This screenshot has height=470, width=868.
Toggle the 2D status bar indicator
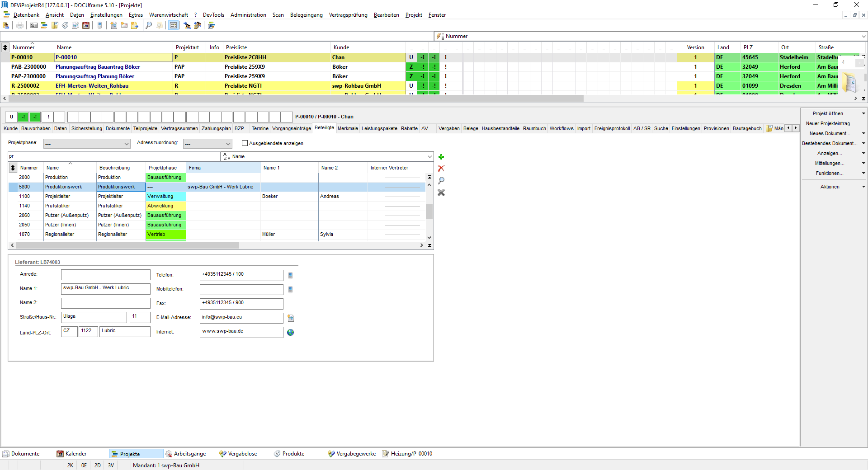[98, 465]
